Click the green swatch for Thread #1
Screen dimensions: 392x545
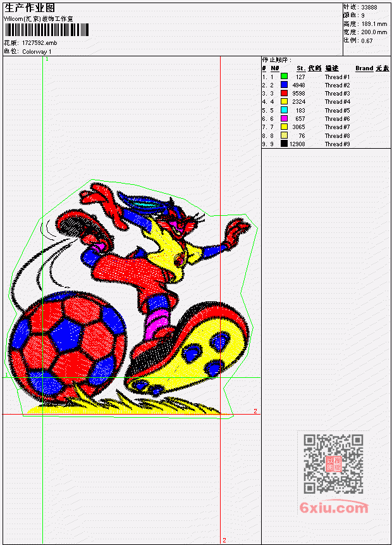(x=284, y=77)
